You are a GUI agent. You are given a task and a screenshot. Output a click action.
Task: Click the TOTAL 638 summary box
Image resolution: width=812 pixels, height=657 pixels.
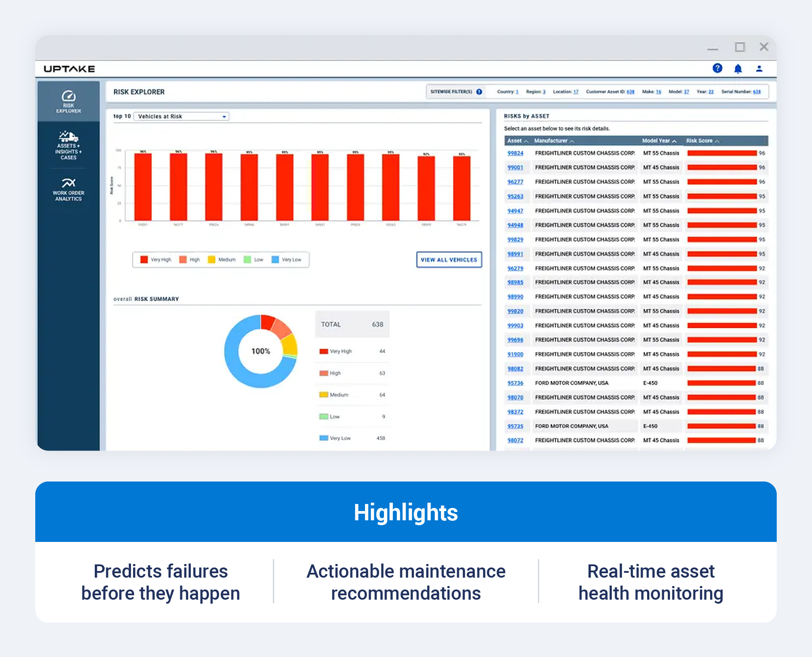pyautogui.click(x=352, y=324)
